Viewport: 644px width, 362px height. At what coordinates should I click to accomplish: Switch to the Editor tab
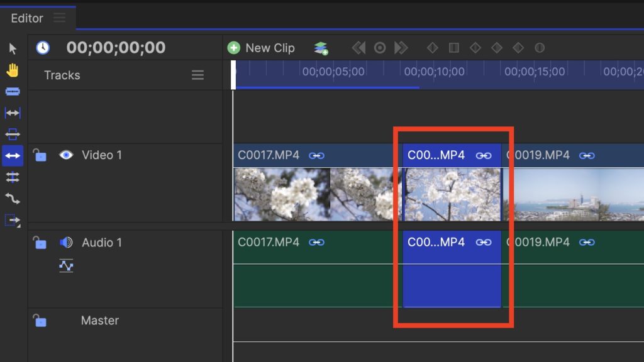click(26, 18)
